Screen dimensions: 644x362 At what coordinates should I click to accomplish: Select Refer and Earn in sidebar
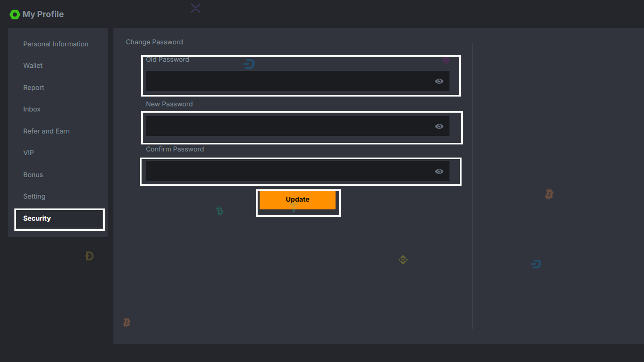pos(46,131)
